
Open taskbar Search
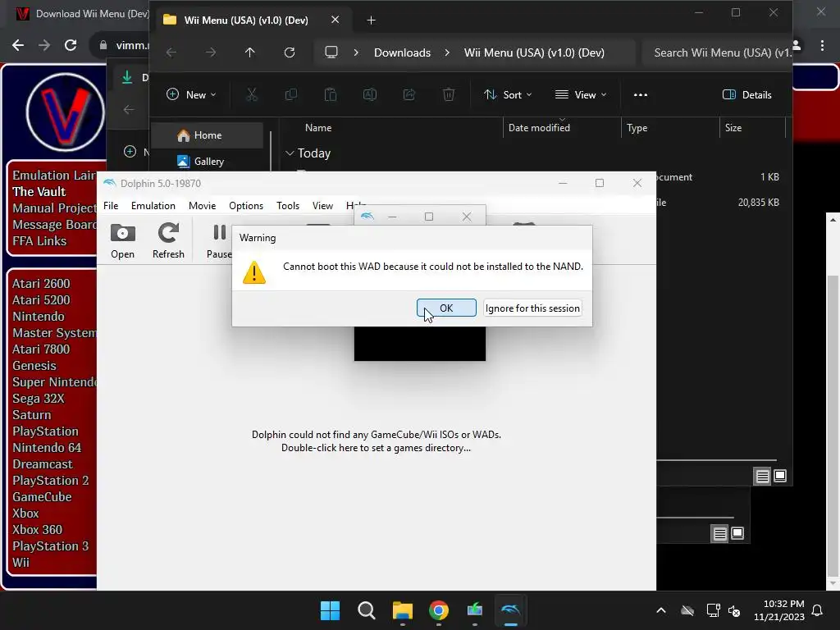point(367,610)
